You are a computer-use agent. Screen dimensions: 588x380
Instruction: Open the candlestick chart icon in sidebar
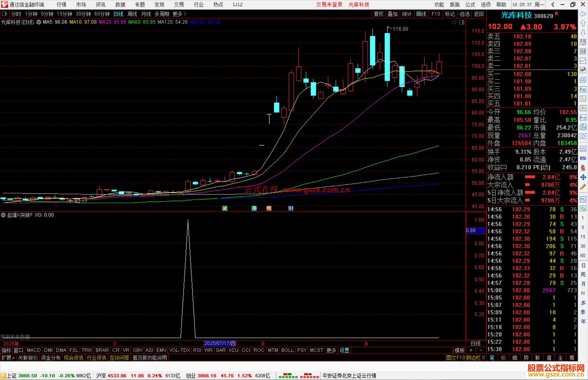click(583, 70)
